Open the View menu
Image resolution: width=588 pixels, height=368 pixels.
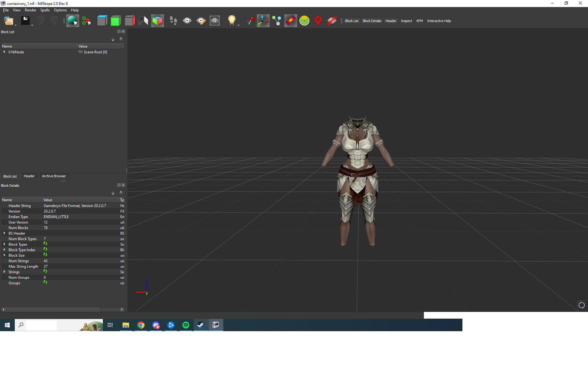pos(17,10)
